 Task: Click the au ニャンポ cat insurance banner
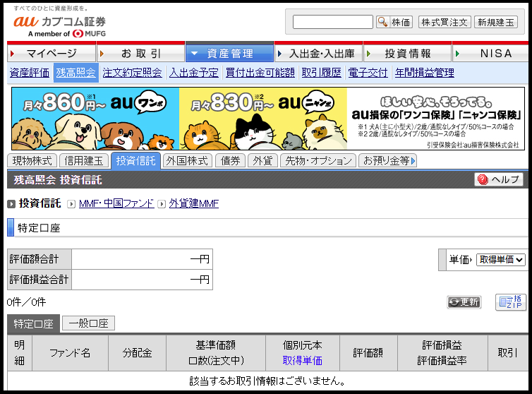click(263, 119)
